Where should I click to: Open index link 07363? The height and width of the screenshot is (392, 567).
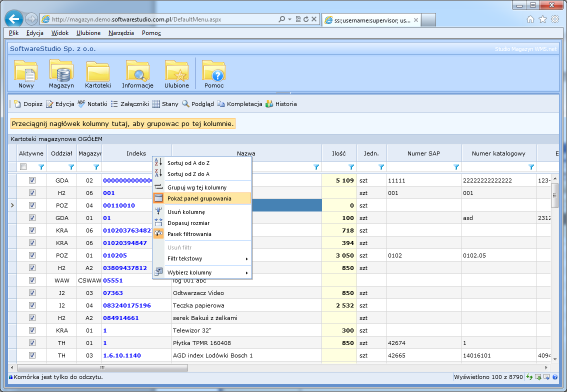[113, 293]
